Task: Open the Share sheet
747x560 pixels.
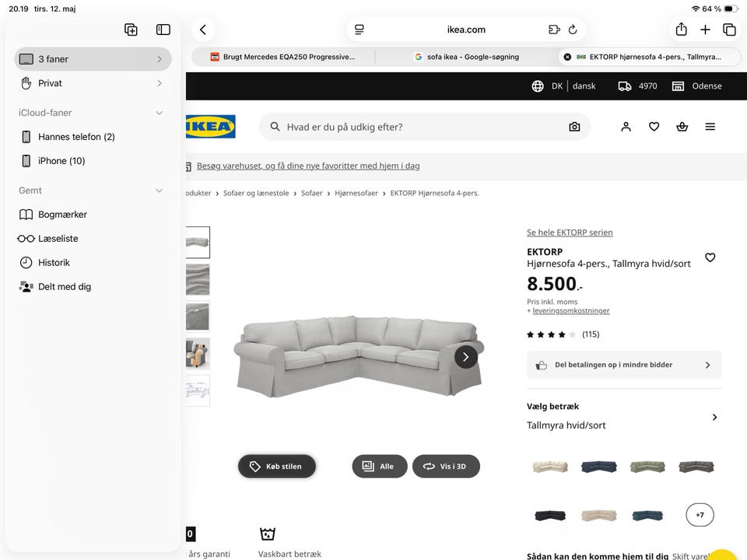Action: pos(682,30)
